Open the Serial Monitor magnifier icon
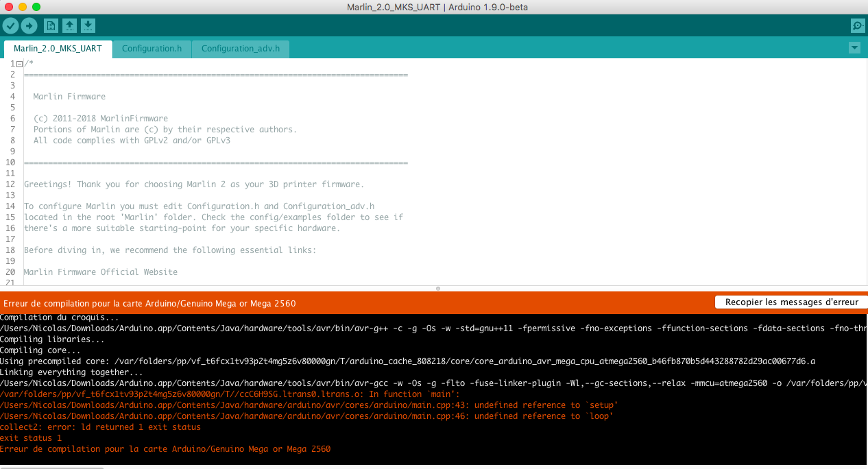Viewport: 868px width, 469px height. click(857, 26)
